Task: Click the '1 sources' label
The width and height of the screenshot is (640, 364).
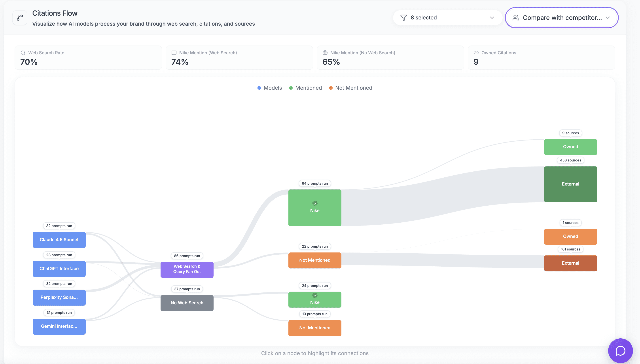Action: coord(570,223)
